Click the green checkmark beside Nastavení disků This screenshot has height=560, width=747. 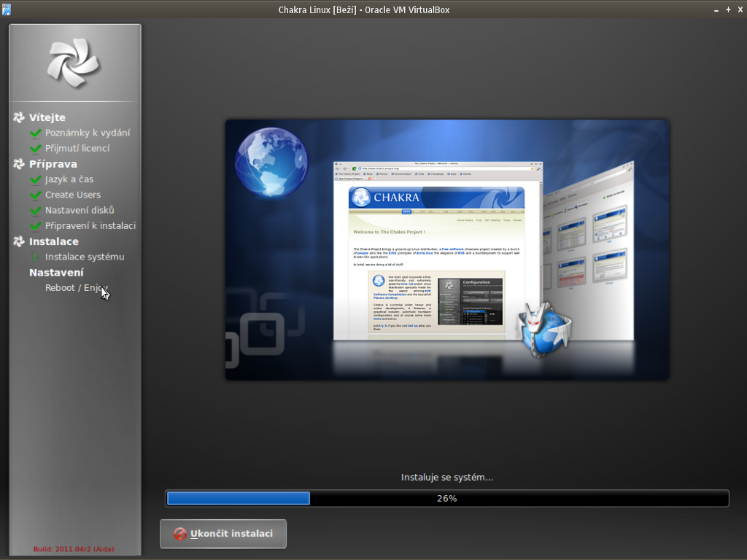(x=35, y=211)
